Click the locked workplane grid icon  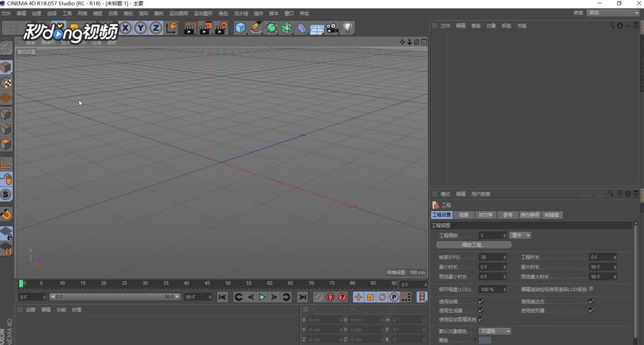6,233
